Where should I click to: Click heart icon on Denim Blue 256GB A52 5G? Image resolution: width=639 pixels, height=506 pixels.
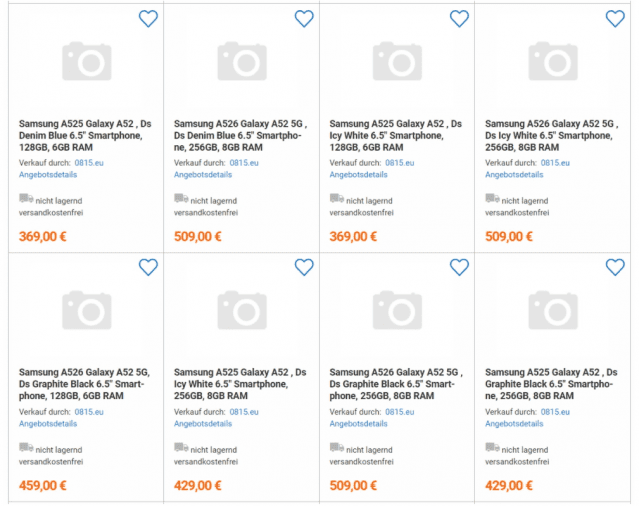coord(304,18)
